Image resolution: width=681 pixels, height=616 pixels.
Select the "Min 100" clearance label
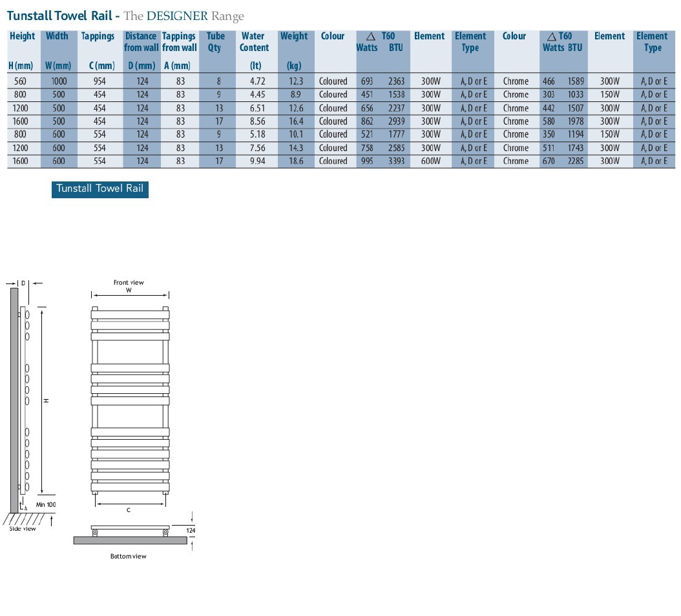46,504
